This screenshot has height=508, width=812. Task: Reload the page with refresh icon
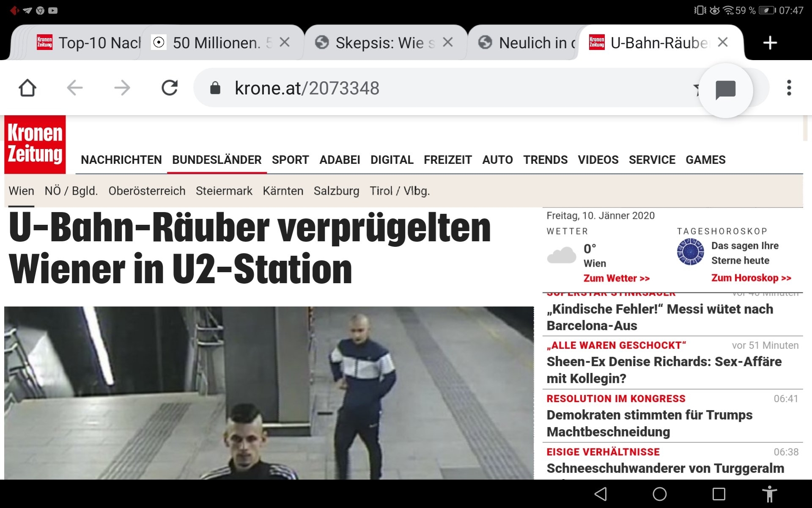click(x=170, y=88)
